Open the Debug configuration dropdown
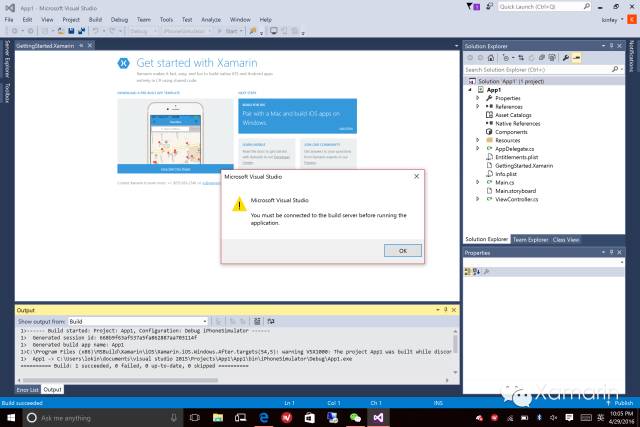 click(x=143, y=31)
